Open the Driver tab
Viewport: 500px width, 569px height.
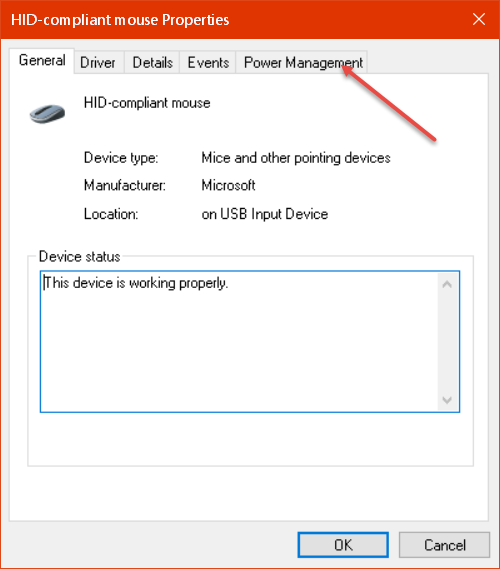tap(98, 62)
